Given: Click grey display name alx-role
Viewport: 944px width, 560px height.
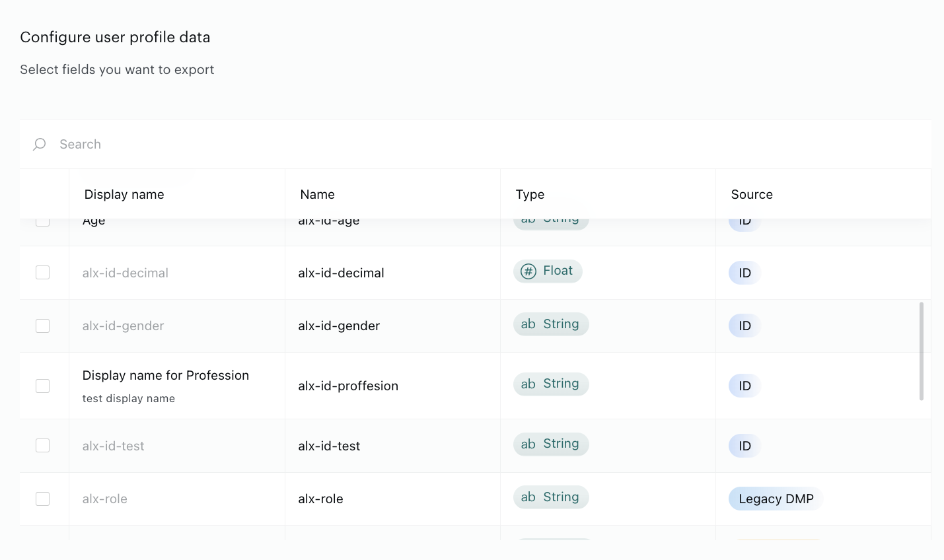Looking at the screenshot, I should pos(104,499).
